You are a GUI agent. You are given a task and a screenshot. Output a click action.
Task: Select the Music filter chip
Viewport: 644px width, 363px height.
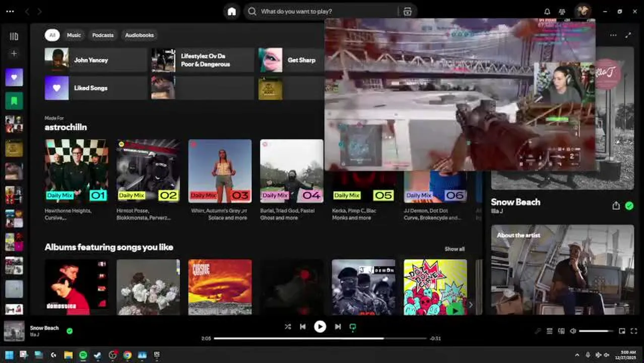pos(74,35)
